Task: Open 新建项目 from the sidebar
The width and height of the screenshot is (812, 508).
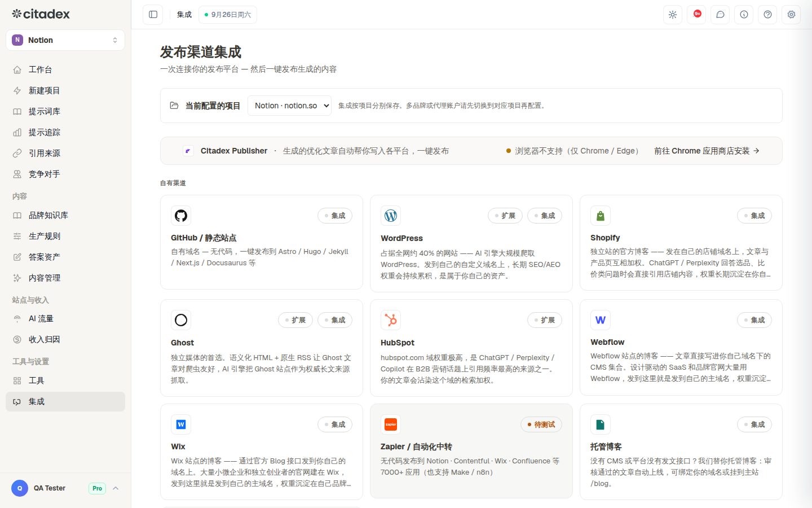Action: pyautogui.click(x=65, y=90)
